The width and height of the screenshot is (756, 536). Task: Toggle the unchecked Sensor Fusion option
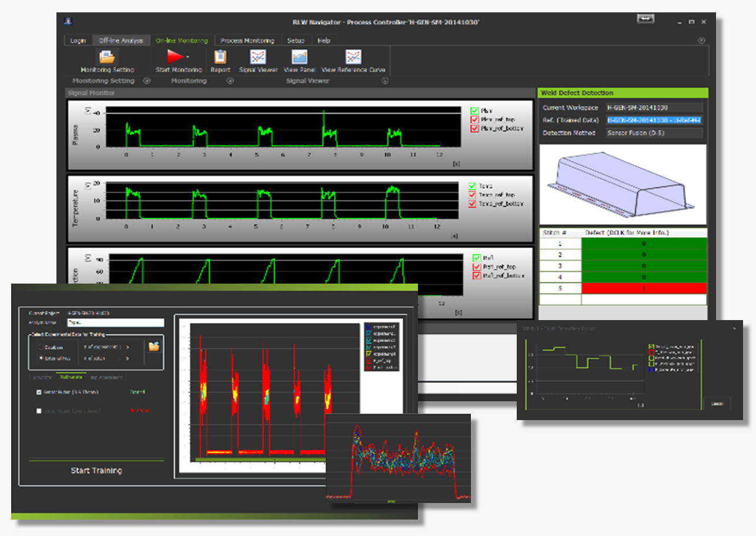[x=39, y=411]
